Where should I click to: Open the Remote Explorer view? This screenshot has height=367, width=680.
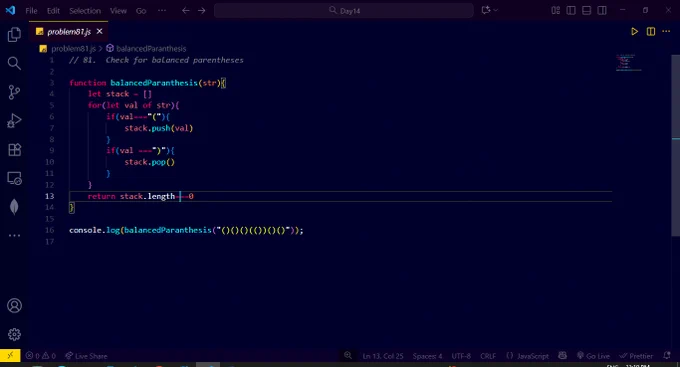click(x=14, y=178)
